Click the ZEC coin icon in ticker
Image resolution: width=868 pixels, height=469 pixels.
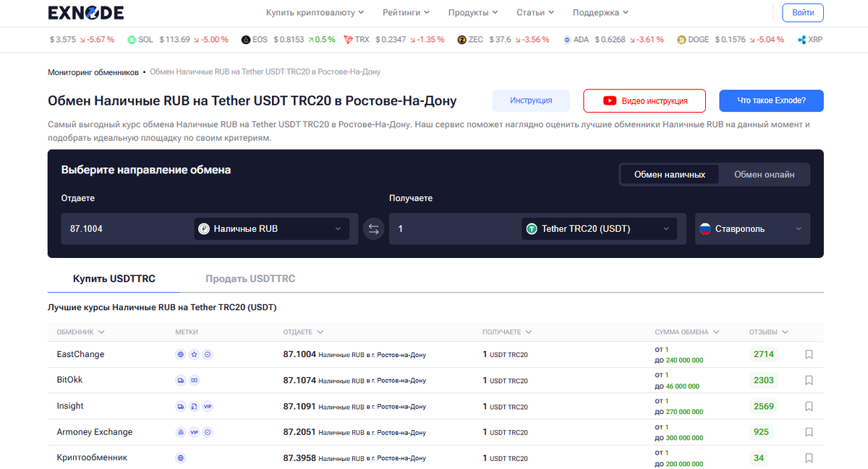click(462, 40)
